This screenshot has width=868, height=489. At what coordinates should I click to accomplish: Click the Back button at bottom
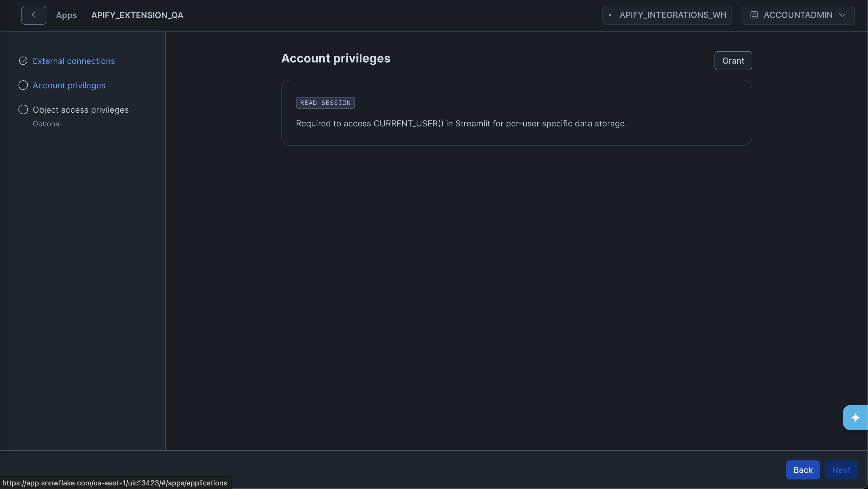pyautogui.click(x=803, y=470)
